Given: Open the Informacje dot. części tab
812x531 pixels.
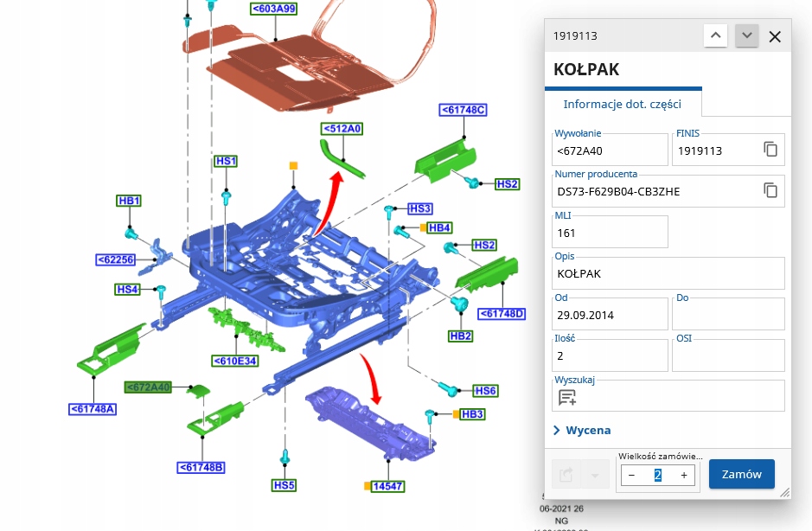Looking at the screenshot, I should 622,104.
